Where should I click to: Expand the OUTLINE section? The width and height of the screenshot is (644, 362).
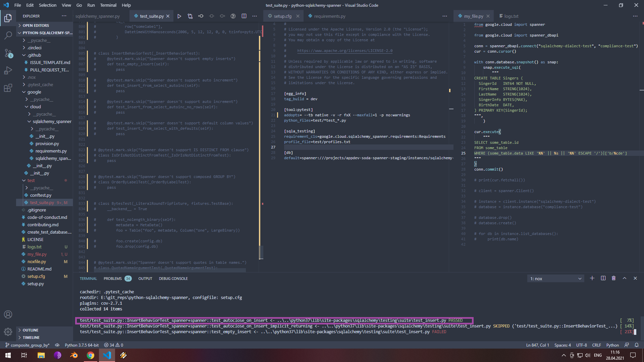[x=31, y=330]
